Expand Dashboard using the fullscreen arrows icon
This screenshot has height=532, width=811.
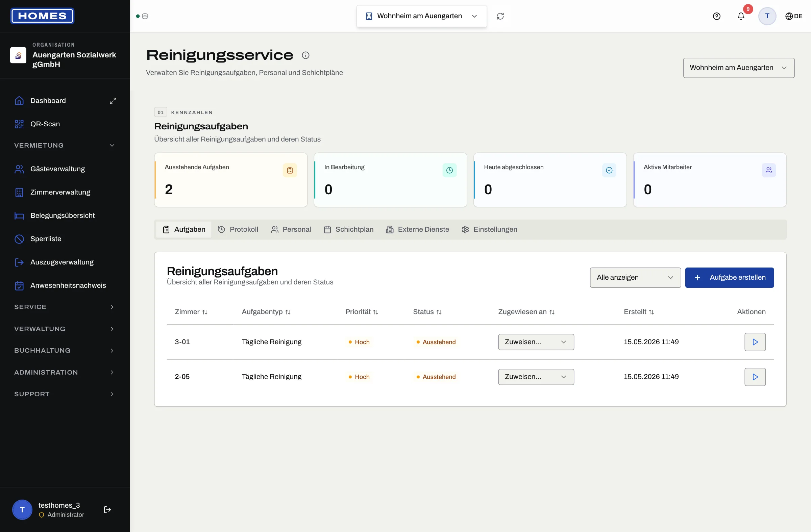click(x=113, y=101)
